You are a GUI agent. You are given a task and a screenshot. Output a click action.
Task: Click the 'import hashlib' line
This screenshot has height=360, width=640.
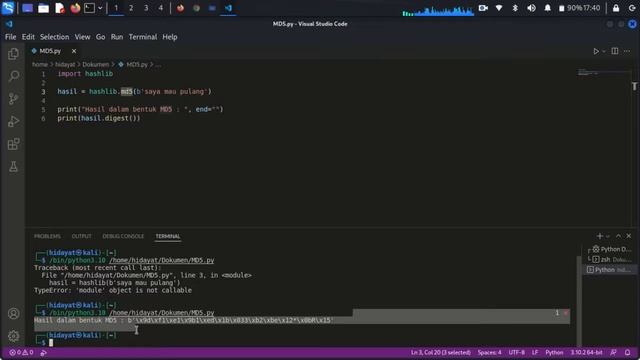[x=85, y=74]
